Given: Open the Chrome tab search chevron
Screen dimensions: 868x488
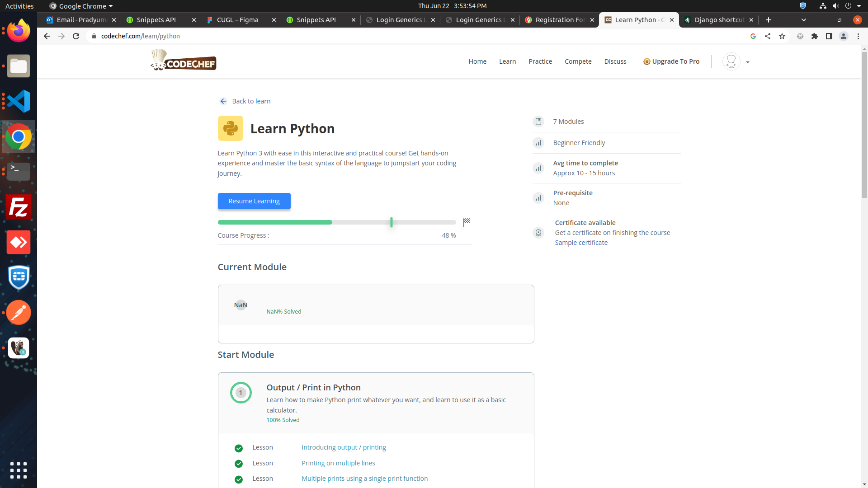Looking at the screenshot, I should click(804, 20).
